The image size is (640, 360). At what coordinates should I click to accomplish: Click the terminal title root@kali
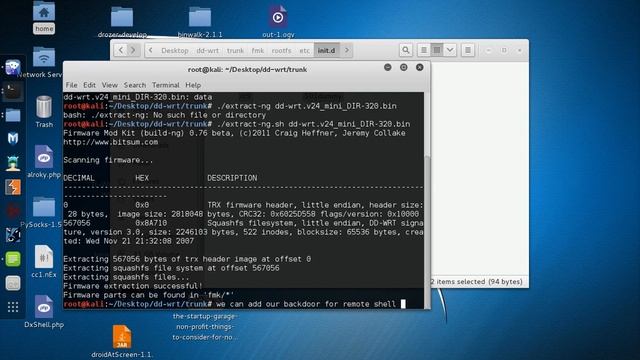(x=247, y=69)
